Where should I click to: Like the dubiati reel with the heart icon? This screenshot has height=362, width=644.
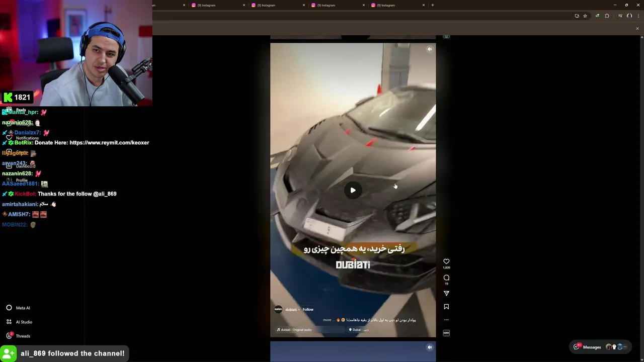point(446,261)
